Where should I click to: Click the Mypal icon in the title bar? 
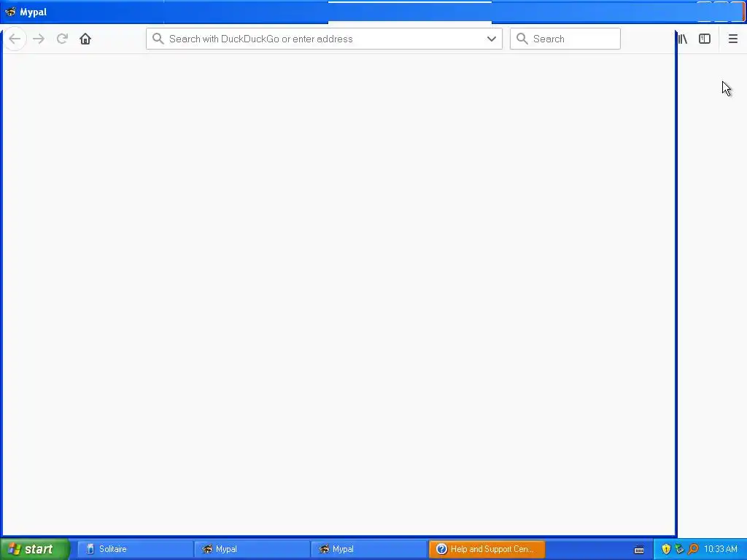pyautogui.click(x=10, y=12)
